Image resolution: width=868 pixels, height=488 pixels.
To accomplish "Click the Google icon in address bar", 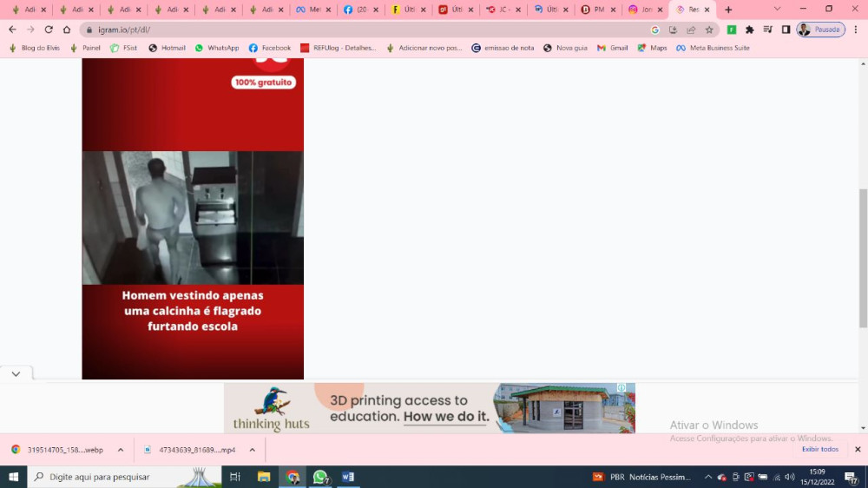I will [x=654, y=30].
